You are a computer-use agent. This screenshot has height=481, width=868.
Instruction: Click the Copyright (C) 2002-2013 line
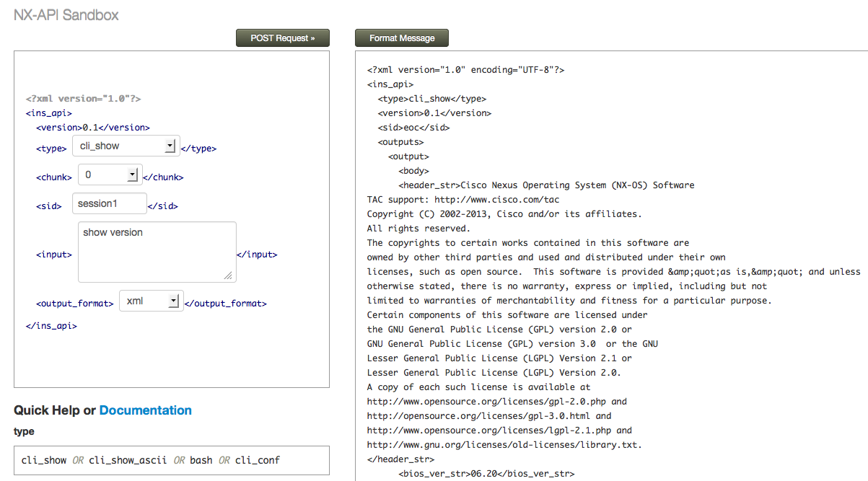point(504,214)
